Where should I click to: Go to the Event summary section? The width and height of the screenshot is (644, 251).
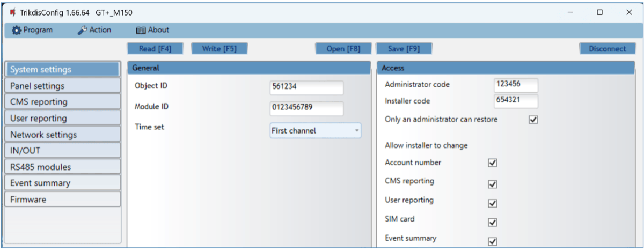pyautogui.click(x=62, y=183)
